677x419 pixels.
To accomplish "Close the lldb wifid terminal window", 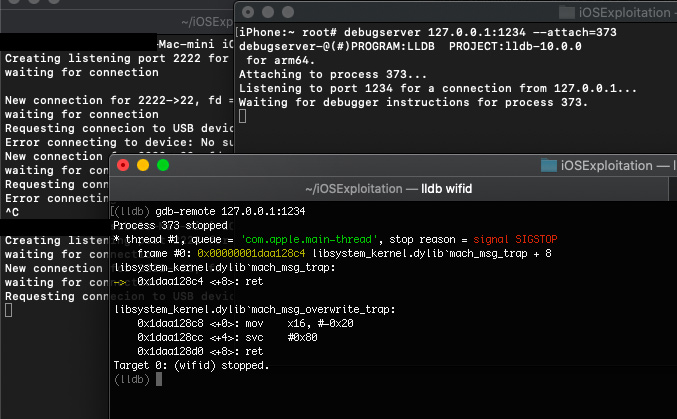I will point(124,165).
